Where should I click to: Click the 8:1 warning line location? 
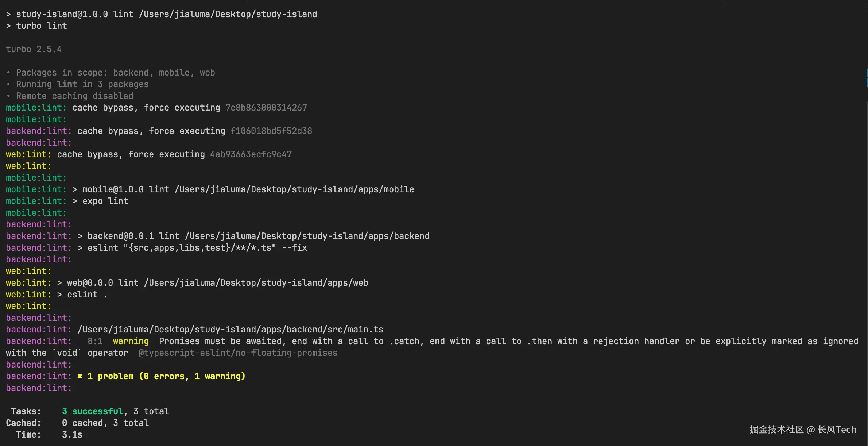(x=95, y=341)
